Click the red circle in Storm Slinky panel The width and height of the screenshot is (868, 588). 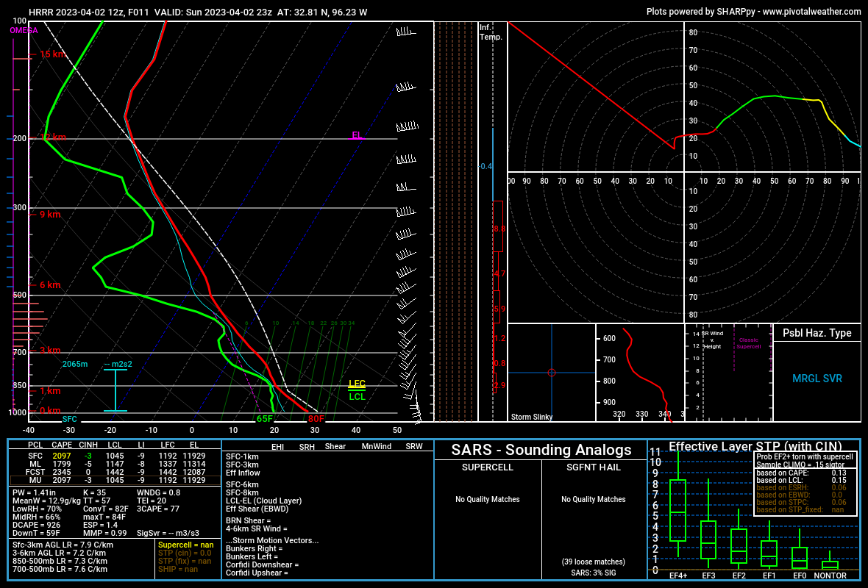pyautogui.click(x=552, y=373)
